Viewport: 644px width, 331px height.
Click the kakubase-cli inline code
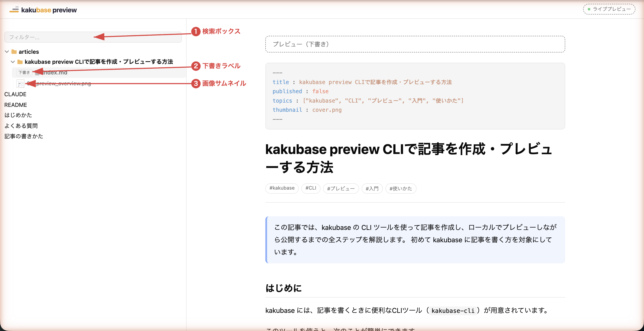(x=453, y=311)
